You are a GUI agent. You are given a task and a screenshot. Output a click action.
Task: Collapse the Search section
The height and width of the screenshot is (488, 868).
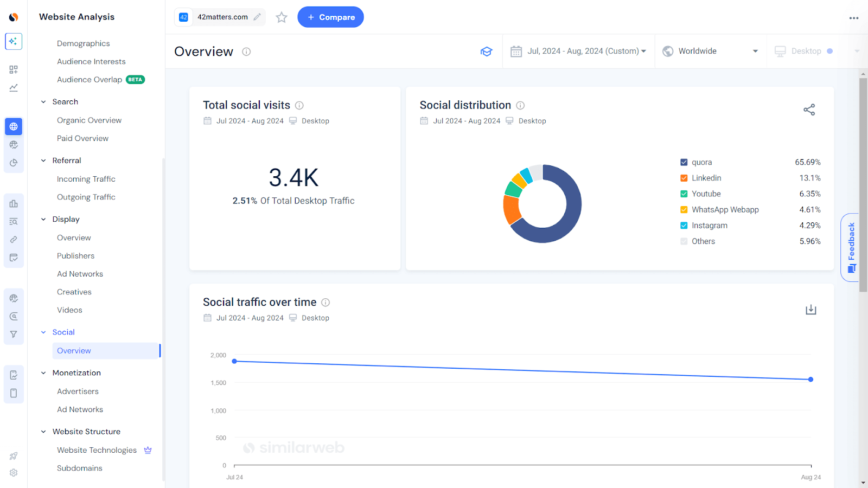click(43, 102)
